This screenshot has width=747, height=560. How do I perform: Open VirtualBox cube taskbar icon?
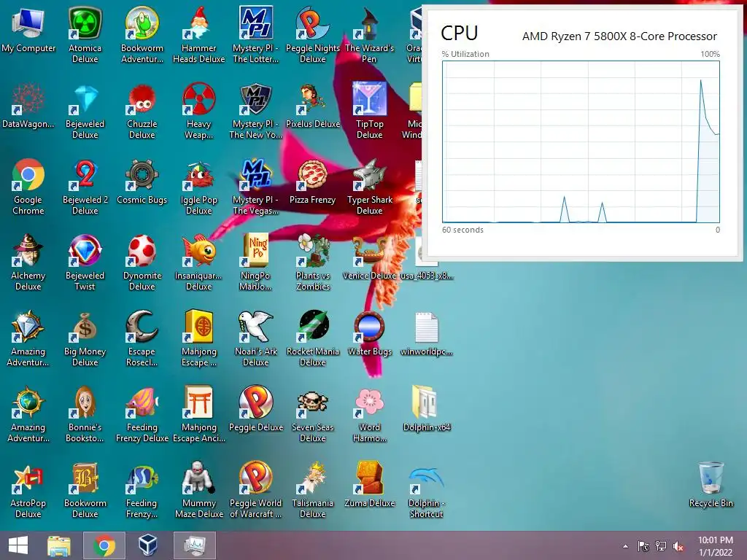pyautogui.click(x=148, y=545)
